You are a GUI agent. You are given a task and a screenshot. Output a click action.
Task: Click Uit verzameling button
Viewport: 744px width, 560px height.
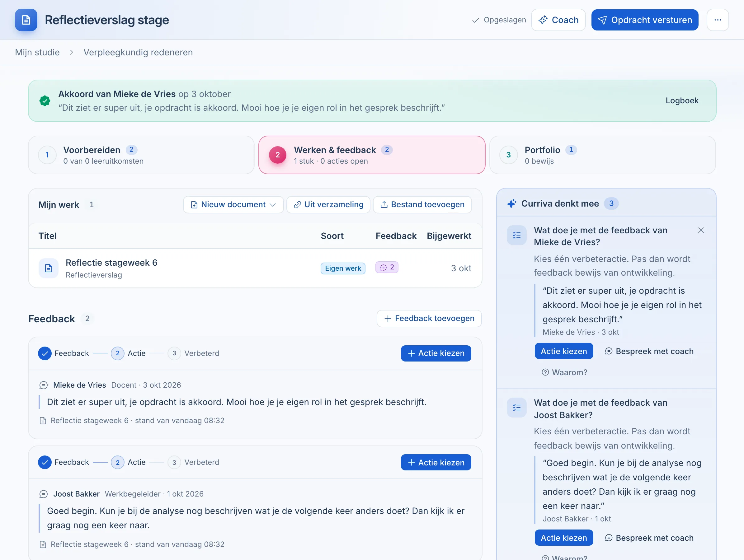click(x=328, y=204)
